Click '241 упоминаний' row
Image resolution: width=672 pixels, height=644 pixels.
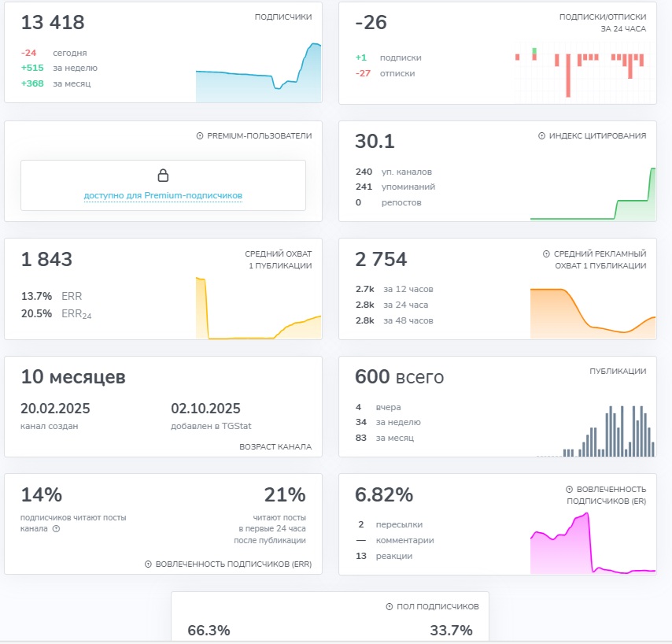tap(395, 187)
